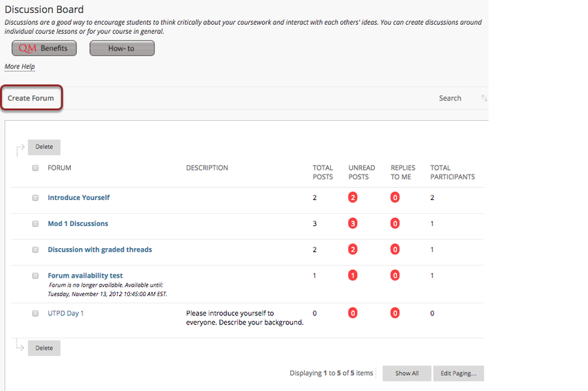Click the Discussion Board page title
Image resolution: width=588 pixels, height=391 pixels.
[x=44, y=10]
